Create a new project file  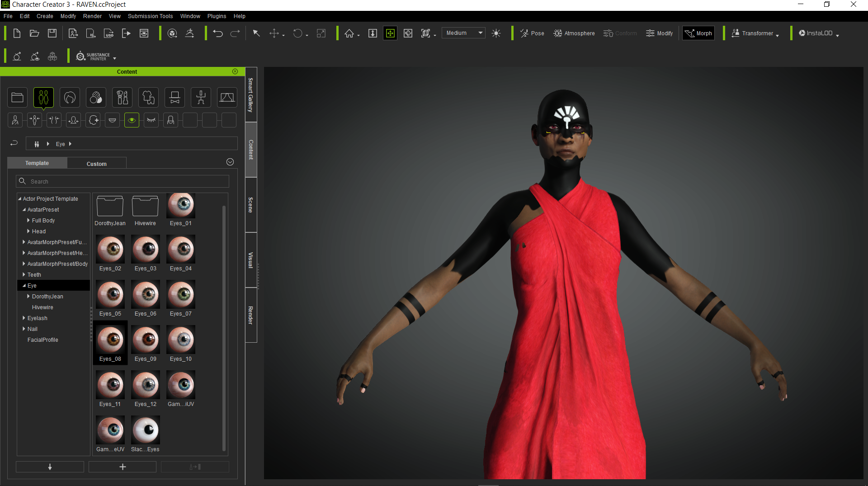tap(17, 33)
